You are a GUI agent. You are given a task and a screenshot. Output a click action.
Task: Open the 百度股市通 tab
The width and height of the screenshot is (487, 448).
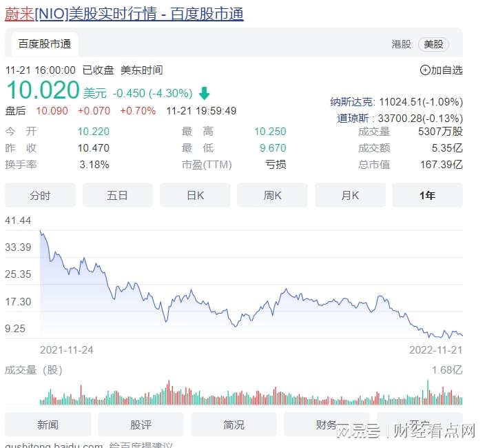(x=45, y=44)
